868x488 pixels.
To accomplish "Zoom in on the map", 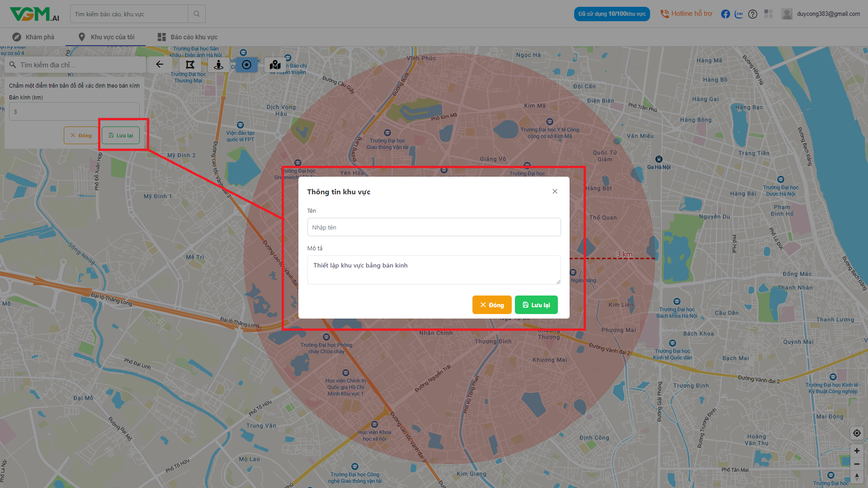I will tap(856, 451).
